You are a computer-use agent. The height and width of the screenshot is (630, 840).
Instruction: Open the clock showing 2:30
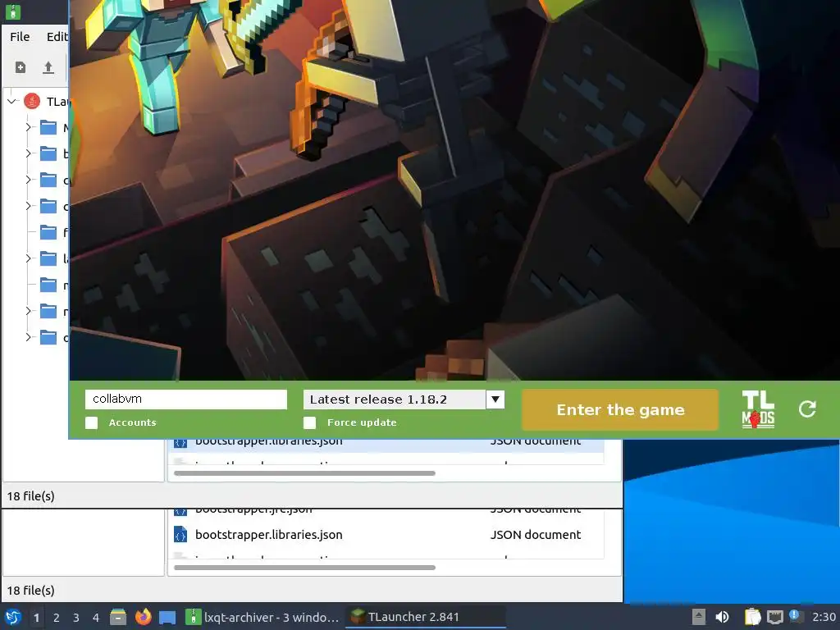[x=824, y=617]
